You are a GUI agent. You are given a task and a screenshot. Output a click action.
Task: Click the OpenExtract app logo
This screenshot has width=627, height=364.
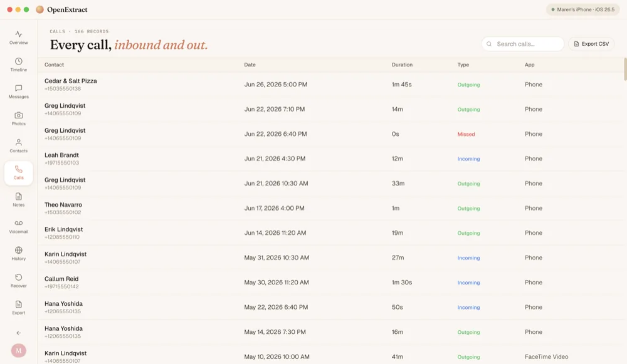pyautogui.click(x=40, y=9)
